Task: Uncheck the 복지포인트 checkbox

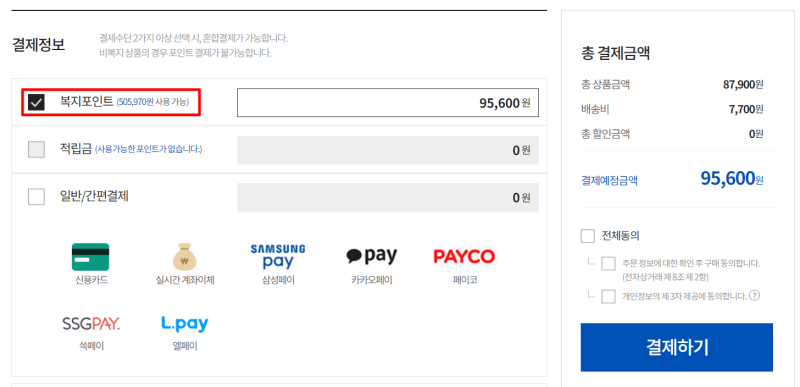Action: coord(36,102)
